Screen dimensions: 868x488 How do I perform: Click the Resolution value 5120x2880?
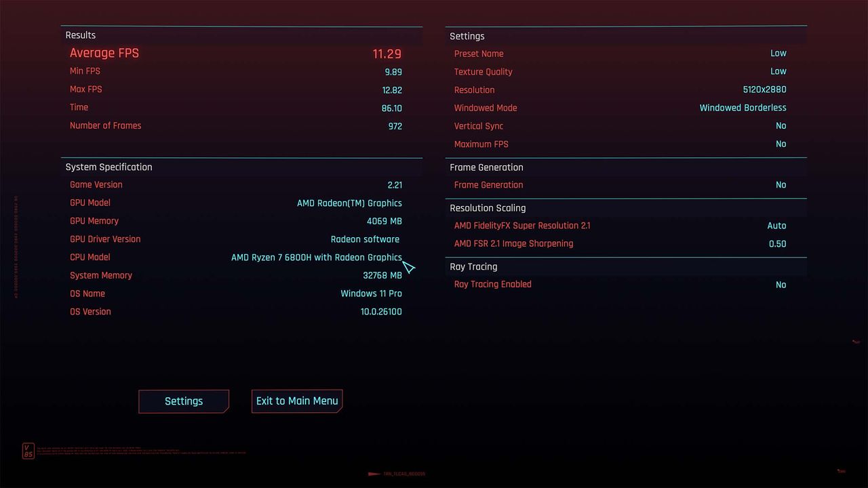(x=765, y=89)
